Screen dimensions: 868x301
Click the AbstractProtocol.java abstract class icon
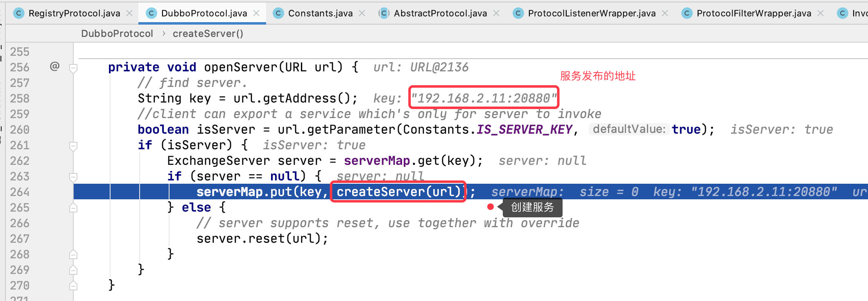point(384,13)
